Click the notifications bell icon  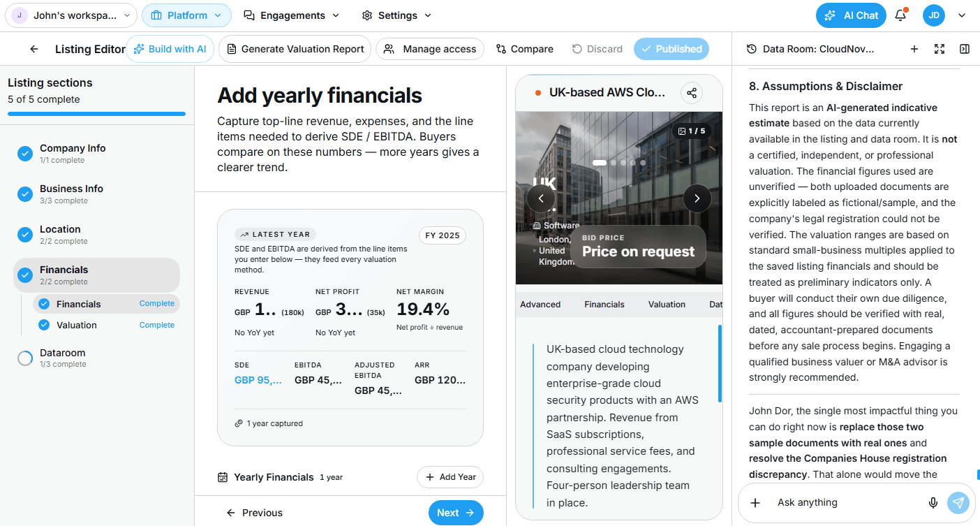tap(900, 15)
